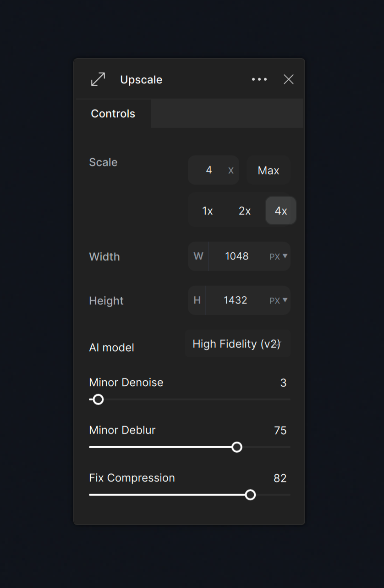Click the Max scale button
This screenshot has width=384, height=588.
[269, 170]
